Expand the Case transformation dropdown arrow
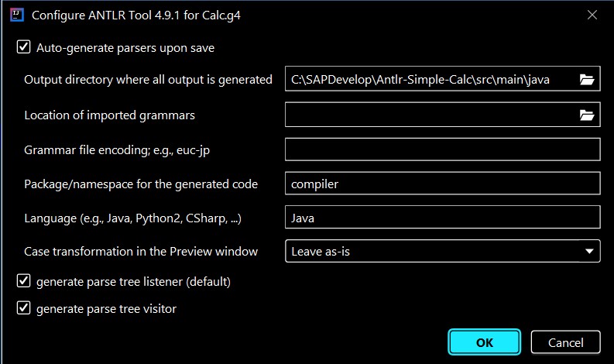Image resolution: width=614 pixels, height=364 pixels. click(x=589, y=251)
